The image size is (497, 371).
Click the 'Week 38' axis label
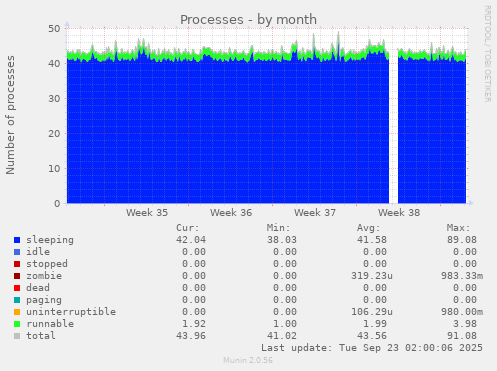(x=399, y=213)
